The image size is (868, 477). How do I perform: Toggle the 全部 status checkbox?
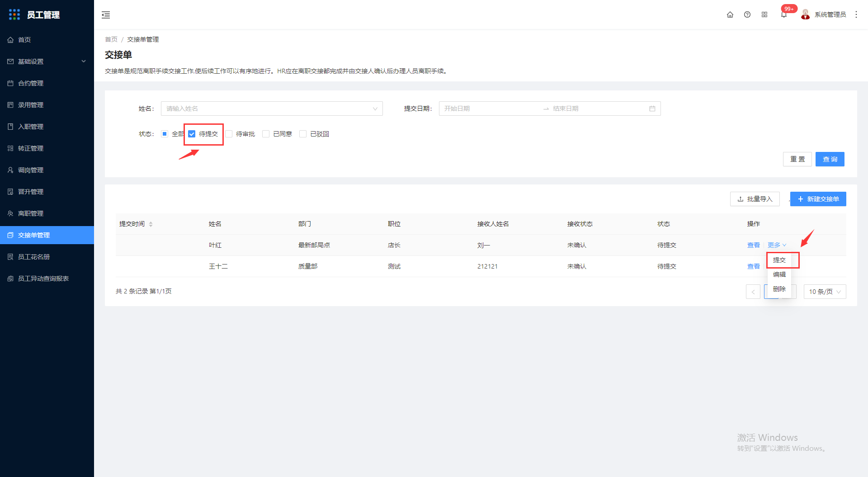click(x=165, y=134)
